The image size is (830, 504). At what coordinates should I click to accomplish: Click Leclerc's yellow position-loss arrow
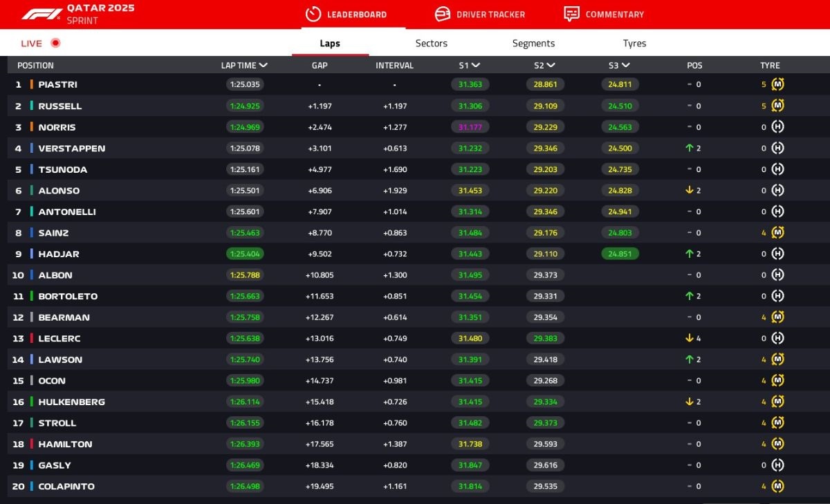[690, 338]
